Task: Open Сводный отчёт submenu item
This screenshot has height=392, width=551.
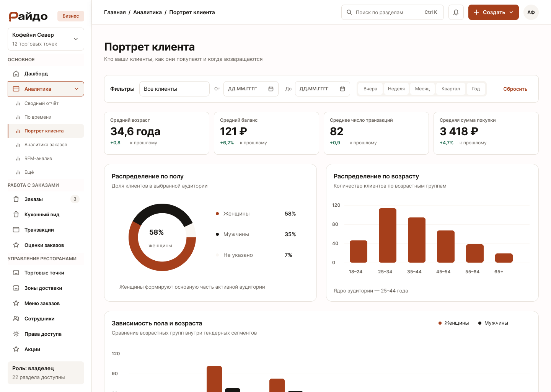Action: pos(46,103)
